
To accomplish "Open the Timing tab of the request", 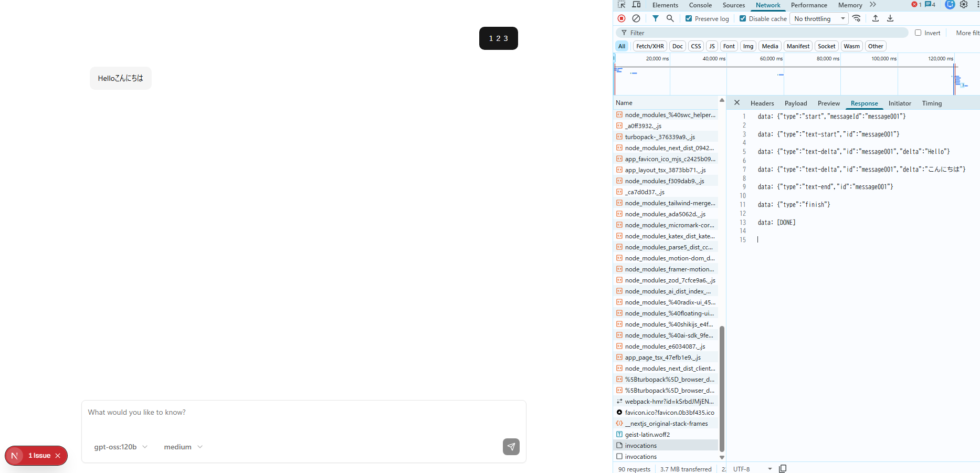I will pos(932,103).
